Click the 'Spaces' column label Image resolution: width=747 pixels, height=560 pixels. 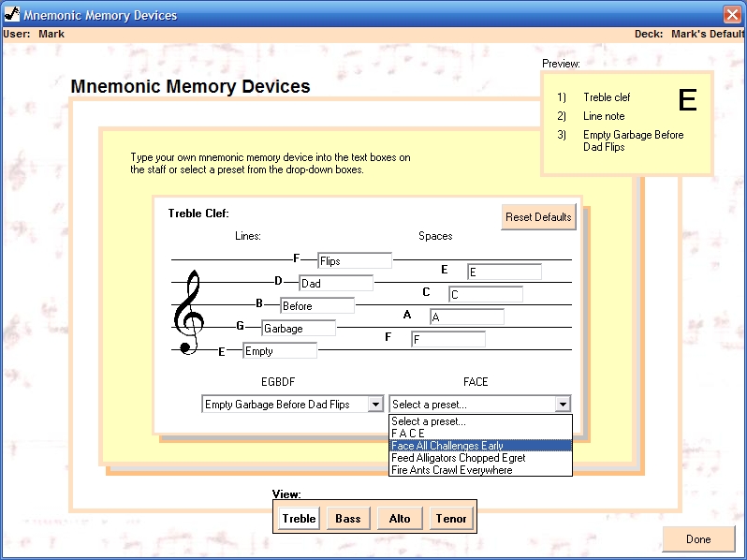435,236
